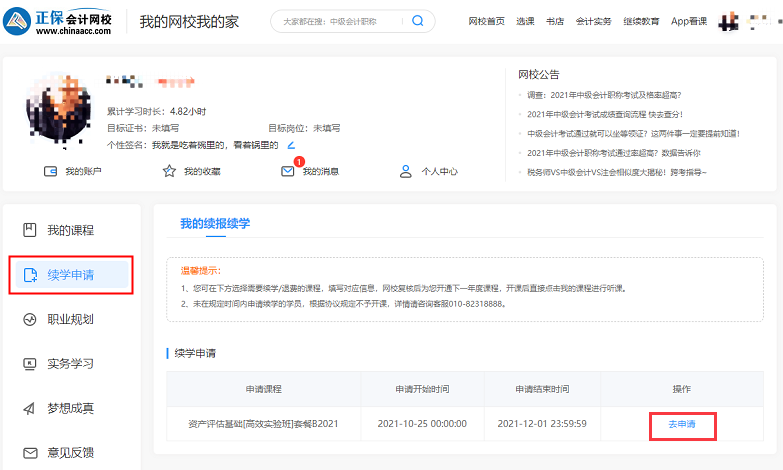Click the 申请开始时间 column header
Screen dimensions: 783x470
click(422, 389)
